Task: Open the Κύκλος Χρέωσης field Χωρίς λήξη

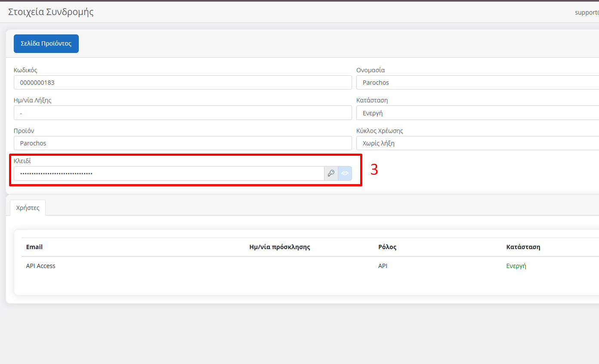Action: click(x=478, y=143)
